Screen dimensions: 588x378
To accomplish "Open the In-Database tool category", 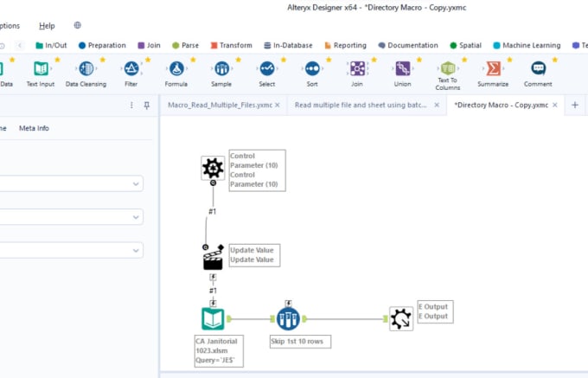I will [x=288, y=45].
